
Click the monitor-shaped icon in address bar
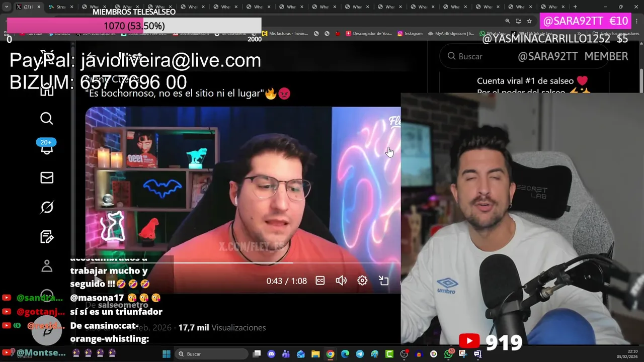point(518,21)
